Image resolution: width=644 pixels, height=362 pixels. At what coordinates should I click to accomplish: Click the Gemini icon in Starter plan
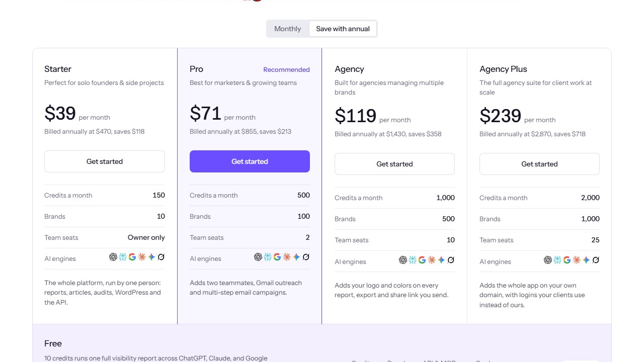tap(151, 257)
